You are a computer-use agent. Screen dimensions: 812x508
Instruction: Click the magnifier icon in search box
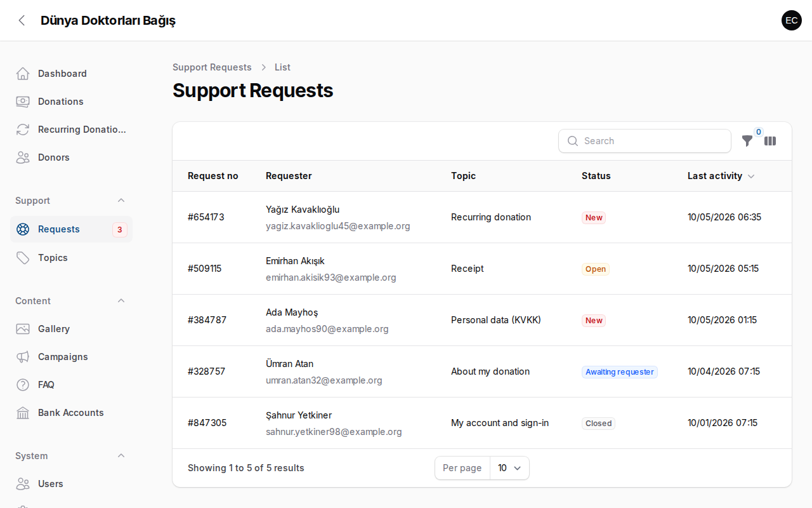coord(573,141)
